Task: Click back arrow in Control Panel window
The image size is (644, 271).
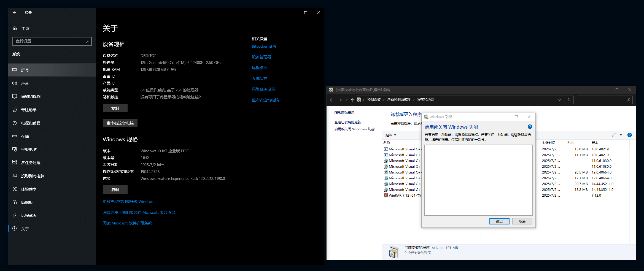Action: point(332,100)
